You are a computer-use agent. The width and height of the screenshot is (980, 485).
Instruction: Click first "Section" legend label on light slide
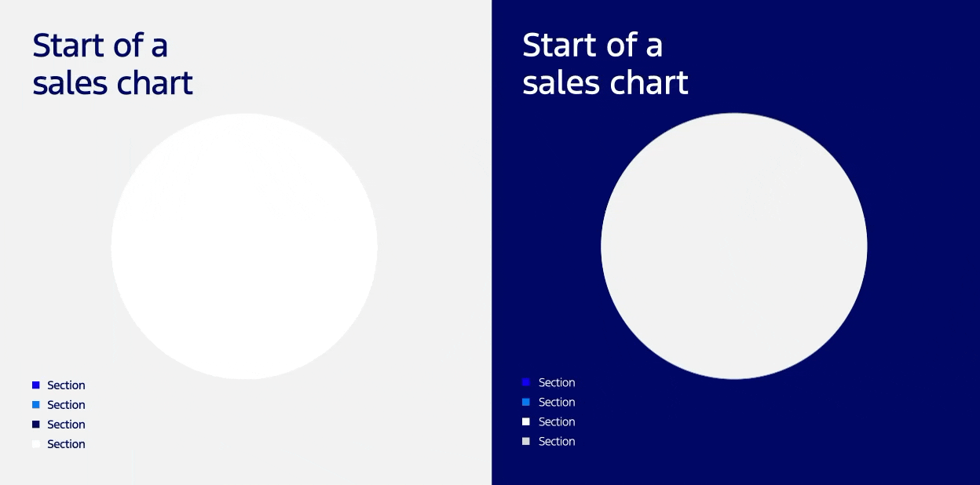point(66,385)
